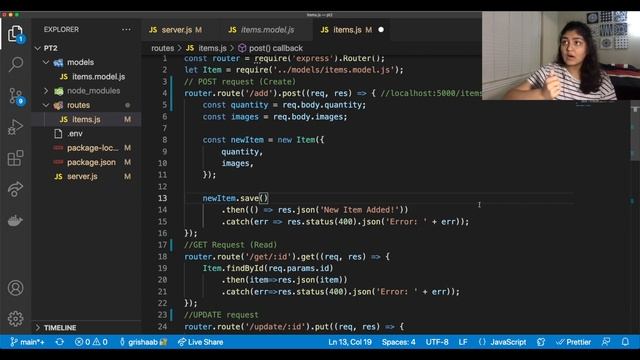The height and width of the screenshot is (360, 640).
Task: Click Item.findById on line 19
Action: coord(233,268)
